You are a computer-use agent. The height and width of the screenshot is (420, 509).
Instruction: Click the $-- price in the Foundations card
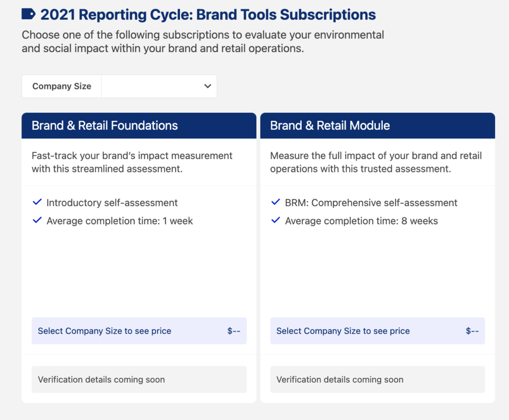(x=234, y=331)
